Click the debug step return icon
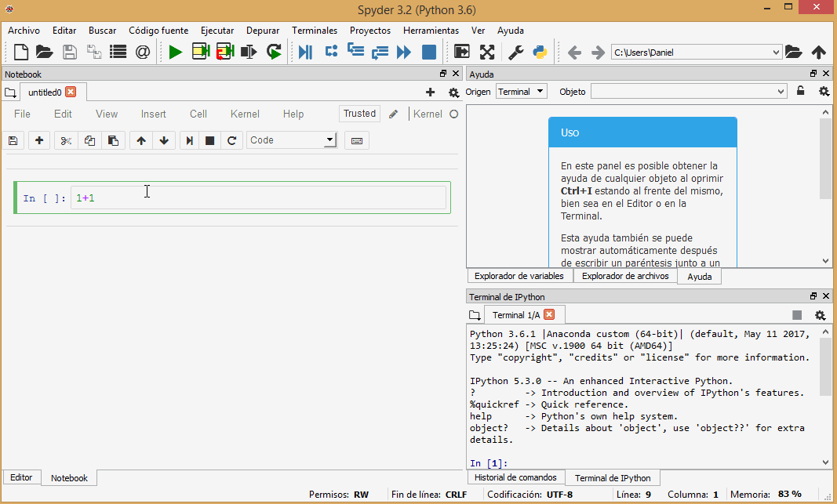 [380, 53]
